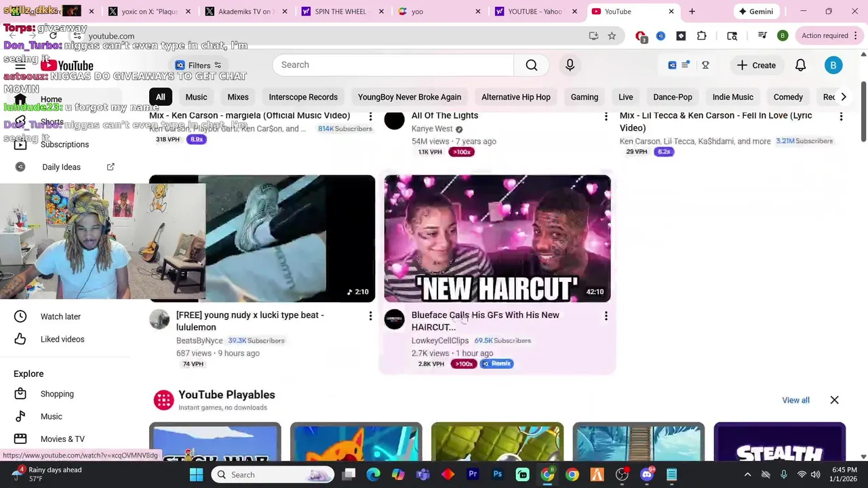Click the Remix badge under Blueface video
The height and width of the screenshot is (488, 868).
[x=497, y=364]
